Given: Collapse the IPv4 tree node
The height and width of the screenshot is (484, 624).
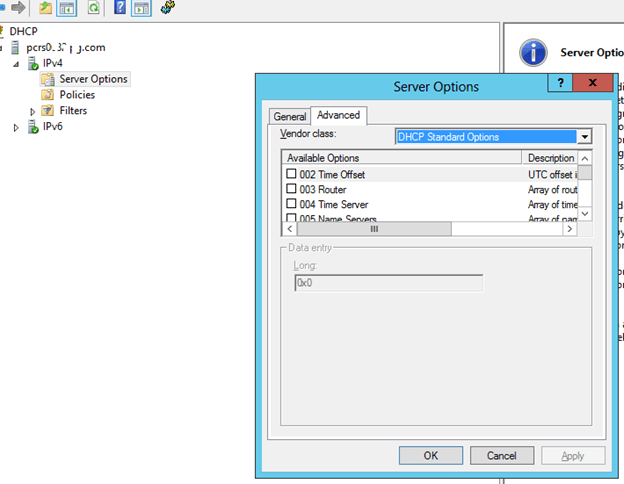Looking at the screenshot, I should pyautogui.click(x=17, y=63).
